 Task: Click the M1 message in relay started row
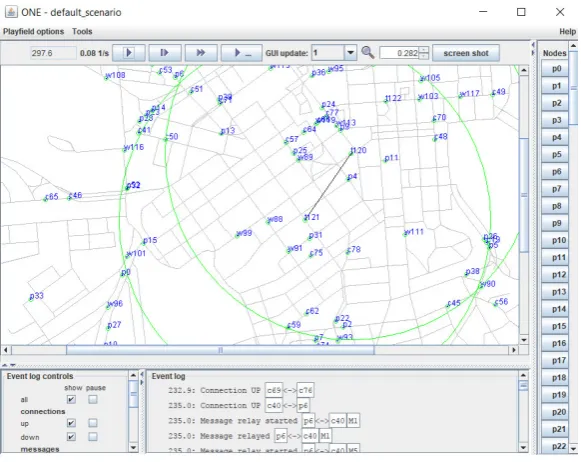coord(353,421)
